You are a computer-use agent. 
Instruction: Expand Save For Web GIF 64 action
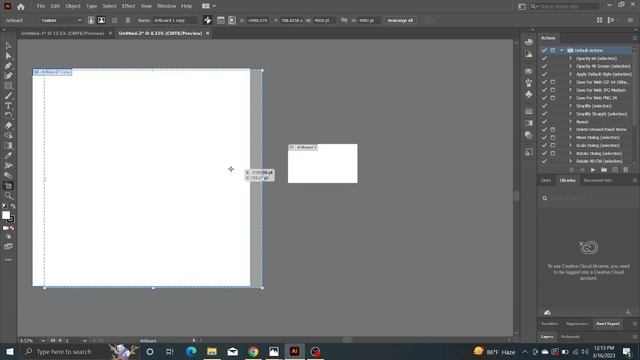click(571, 82)
